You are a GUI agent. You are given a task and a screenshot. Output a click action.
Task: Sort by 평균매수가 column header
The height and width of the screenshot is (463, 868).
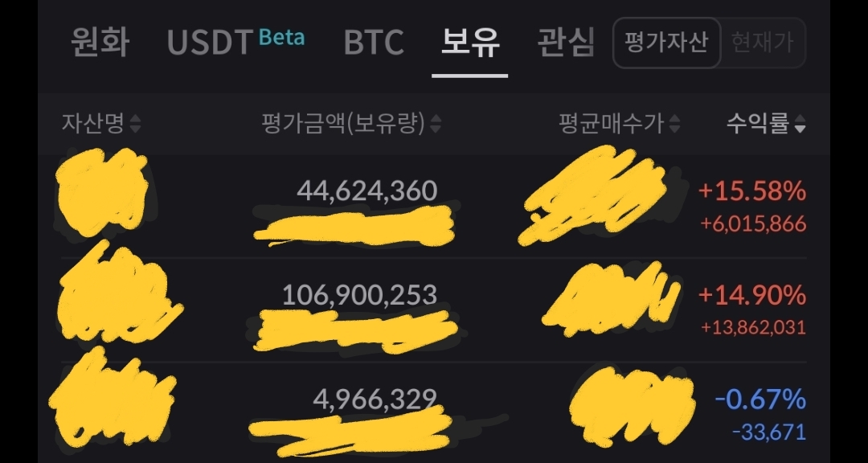pos(612,124)
